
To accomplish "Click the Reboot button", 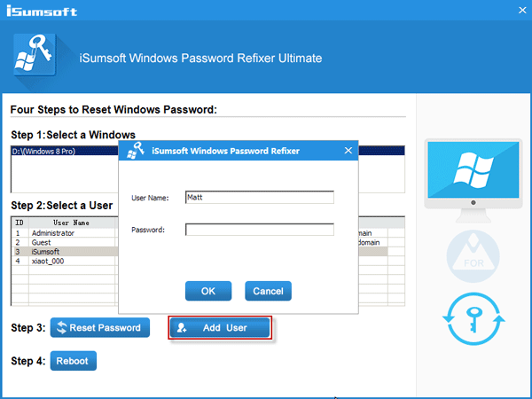I will [x=74, y=361].
